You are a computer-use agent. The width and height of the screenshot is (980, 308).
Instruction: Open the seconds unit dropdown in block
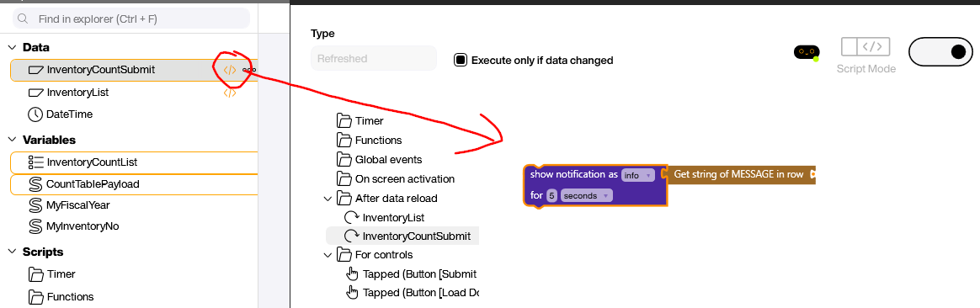(586, 195)
